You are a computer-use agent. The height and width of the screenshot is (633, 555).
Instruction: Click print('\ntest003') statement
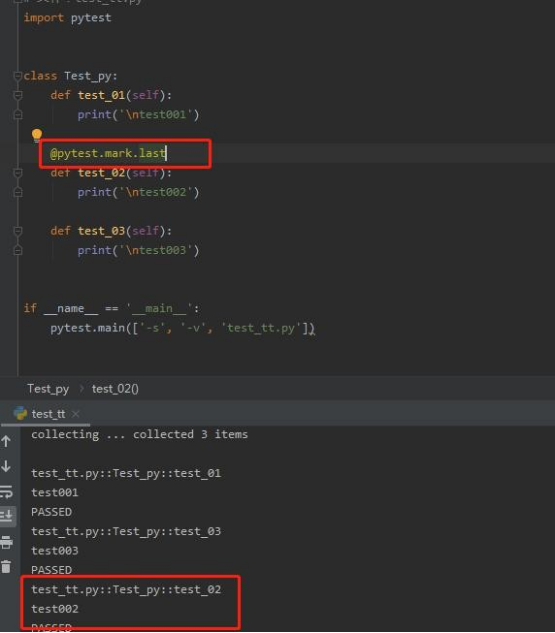click(x=138, y=250)
